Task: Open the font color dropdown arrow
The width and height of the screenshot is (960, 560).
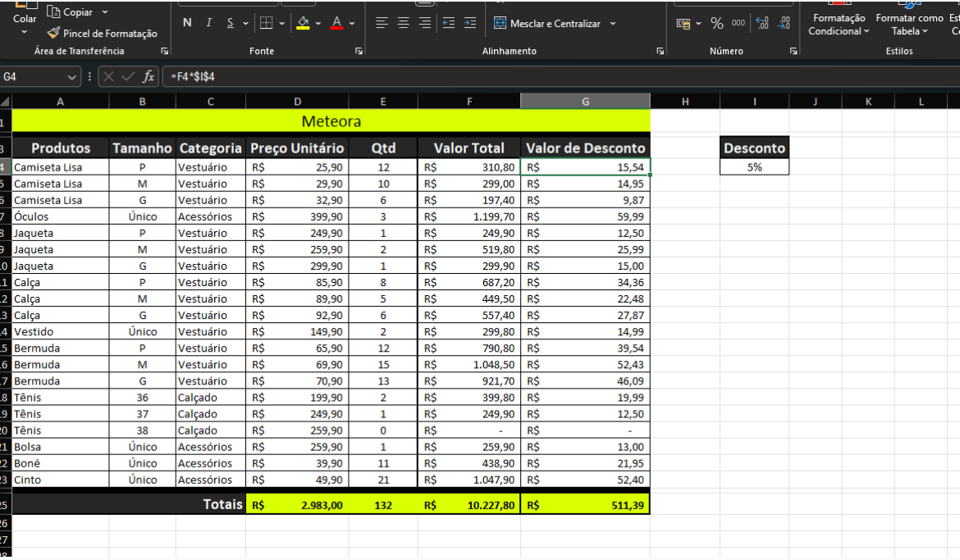Action: pyautogui.click(x=352, y=23)
